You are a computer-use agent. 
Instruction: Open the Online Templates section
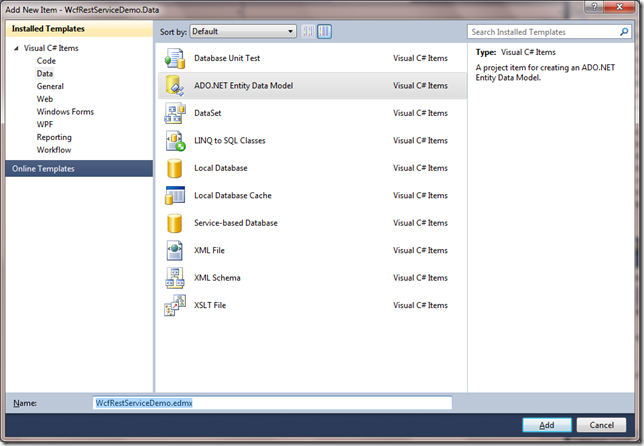[x=79, y=168]
